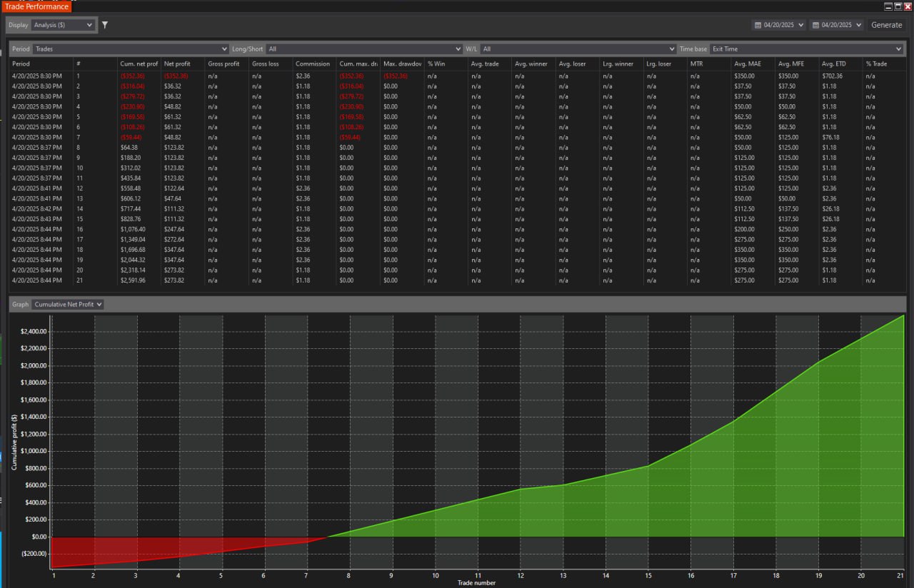Expand the Time base Exit Time dropdown
The height and width of the screenshot is (588, 914).
click(x=807, y=49)
